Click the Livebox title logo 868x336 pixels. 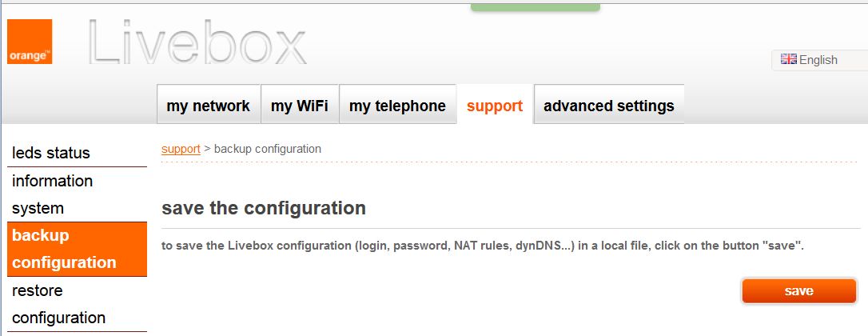click(197, 42)
